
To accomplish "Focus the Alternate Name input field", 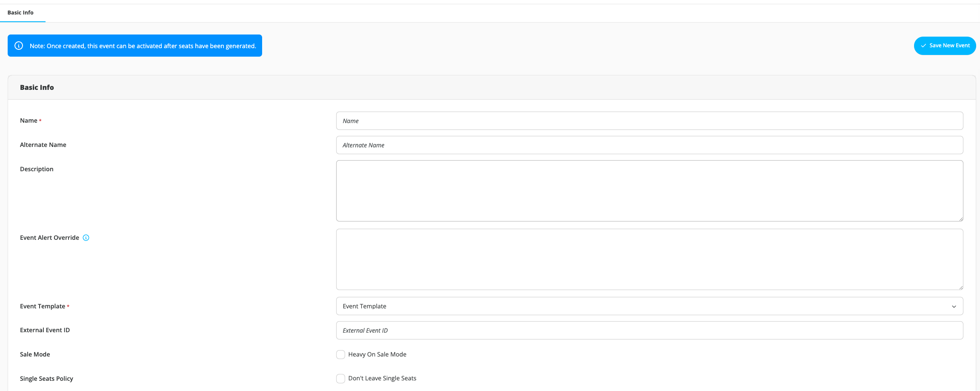I will tap(649, 145).
